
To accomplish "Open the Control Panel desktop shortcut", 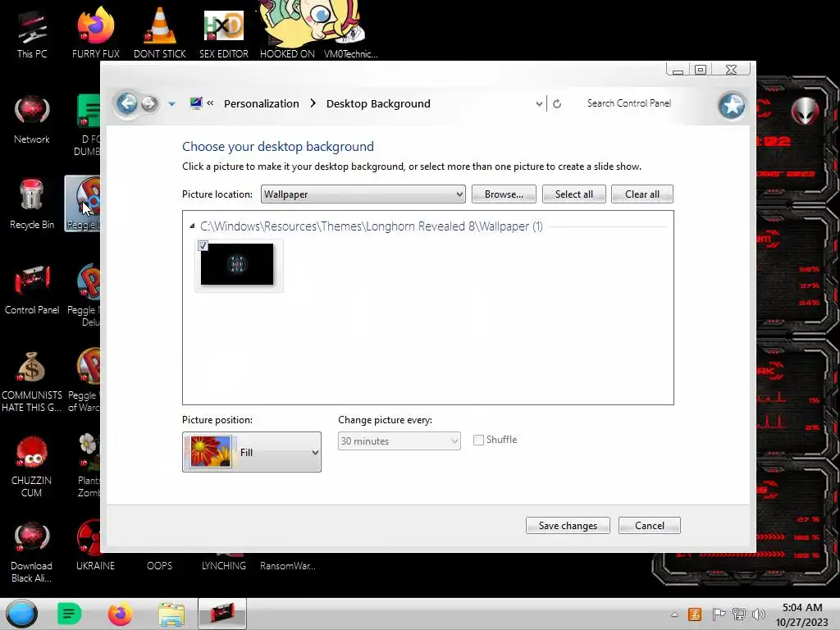I will 32,290.
